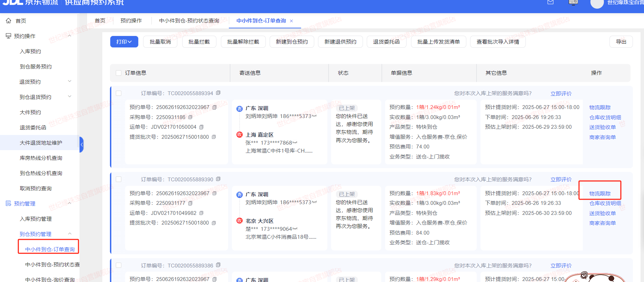Select checkbox for order TC0020055889390
The width and height of the screenshot is (644, 282).
coord(119,179)
